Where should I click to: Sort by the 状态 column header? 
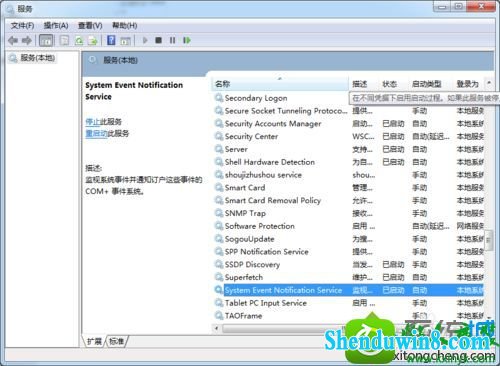(x=393, y=84)
